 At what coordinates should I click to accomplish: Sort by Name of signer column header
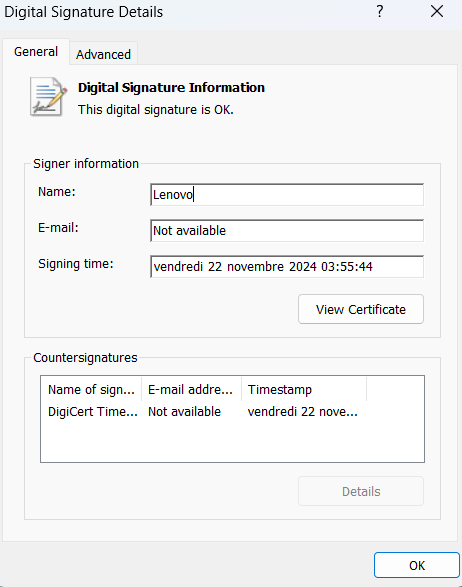[x=91, y=389]
